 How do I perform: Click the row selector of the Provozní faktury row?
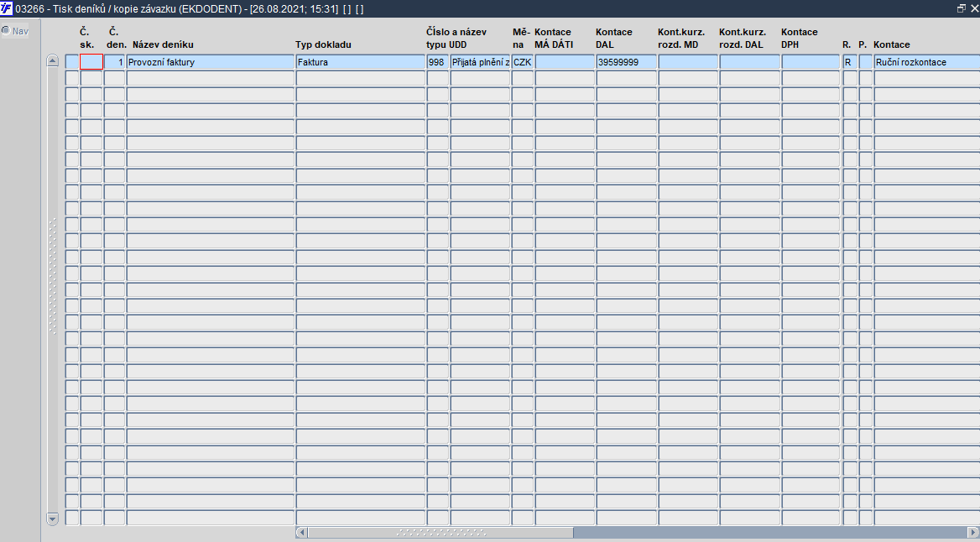click(x=72, y=62)
